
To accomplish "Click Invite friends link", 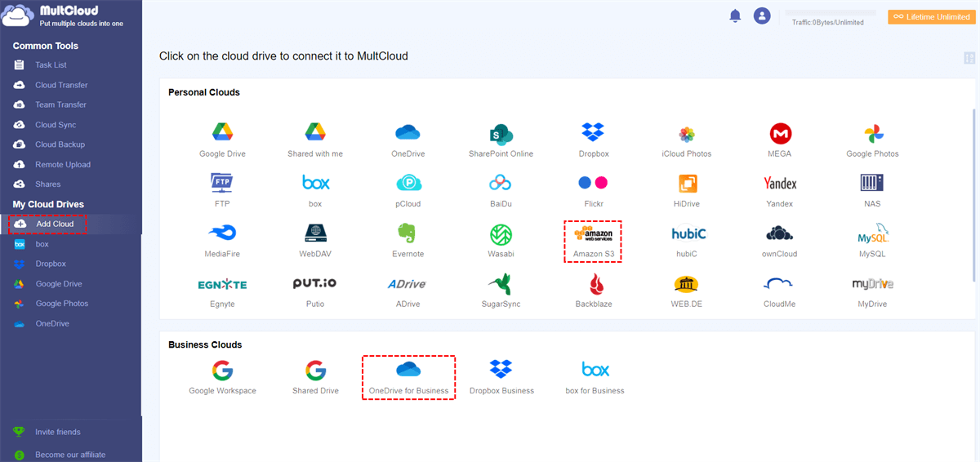I will (57, 432).
